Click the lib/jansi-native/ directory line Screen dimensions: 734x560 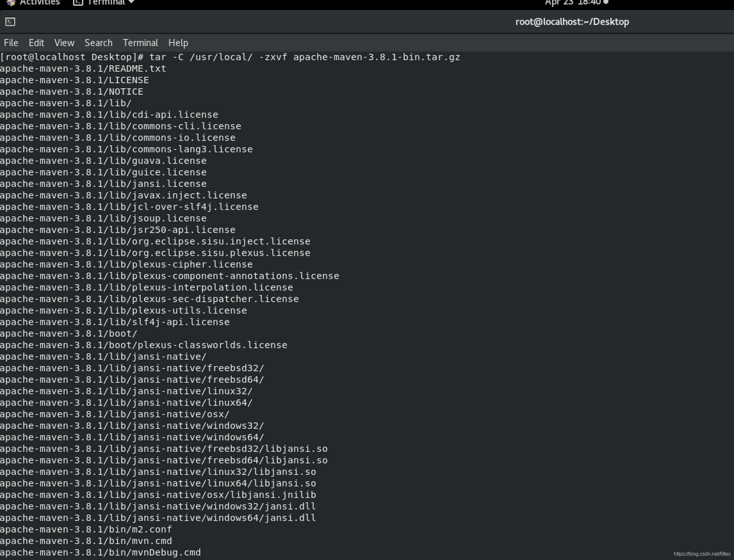(x=103, y=357)
